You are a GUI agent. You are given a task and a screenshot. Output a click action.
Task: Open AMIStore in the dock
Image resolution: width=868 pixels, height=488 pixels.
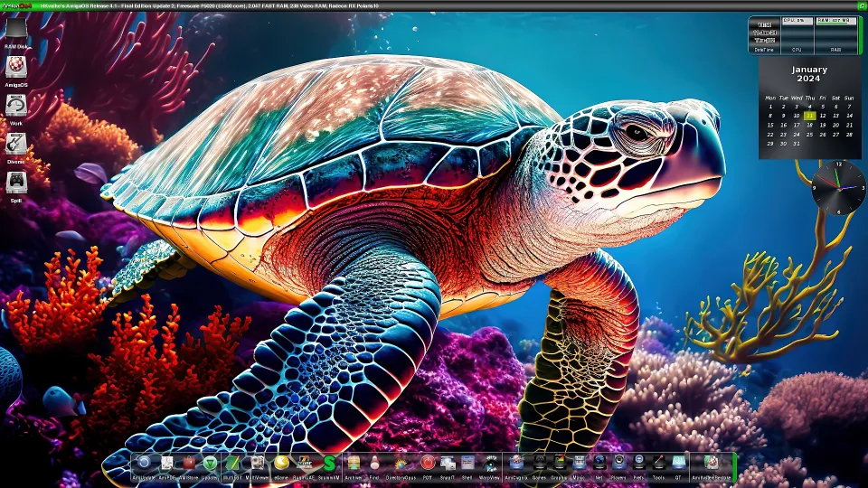coord(188,464)
